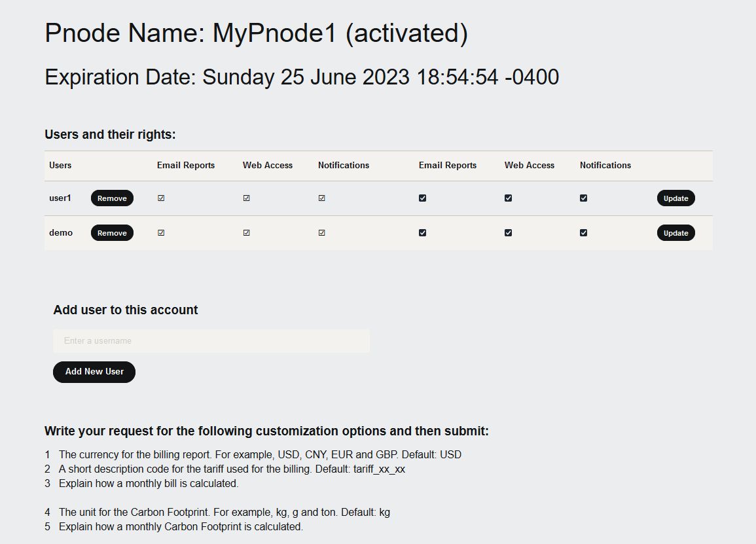756x544 pixels.
Task: Toggle demo's editable Web Access checkbox
Action: click(509, 233)
